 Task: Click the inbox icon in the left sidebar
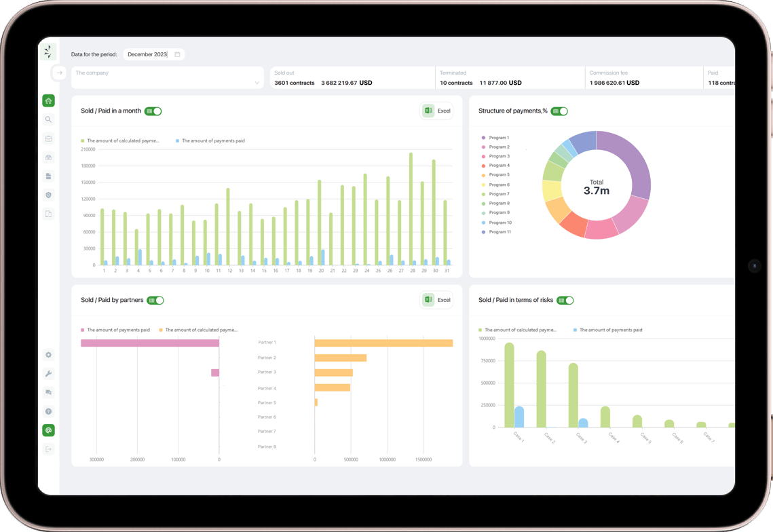tap(48, 138)
